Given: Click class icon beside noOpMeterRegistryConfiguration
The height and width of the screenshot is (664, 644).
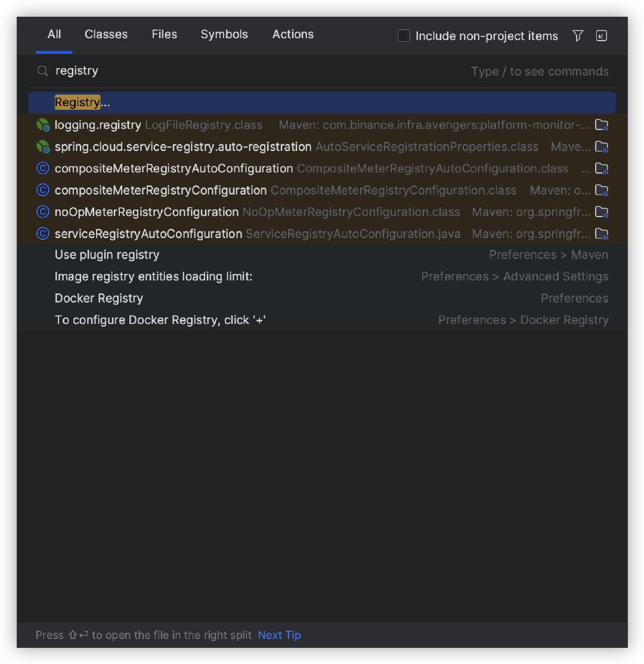Looking at the screenshot, I should pos(43,212).
